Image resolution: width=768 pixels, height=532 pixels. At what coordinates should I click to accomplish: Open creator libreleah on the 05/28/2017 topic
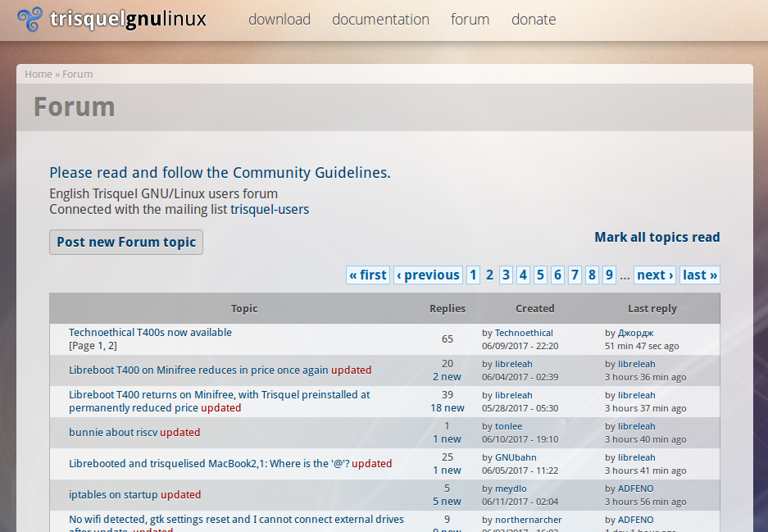(x=513, y=395)
